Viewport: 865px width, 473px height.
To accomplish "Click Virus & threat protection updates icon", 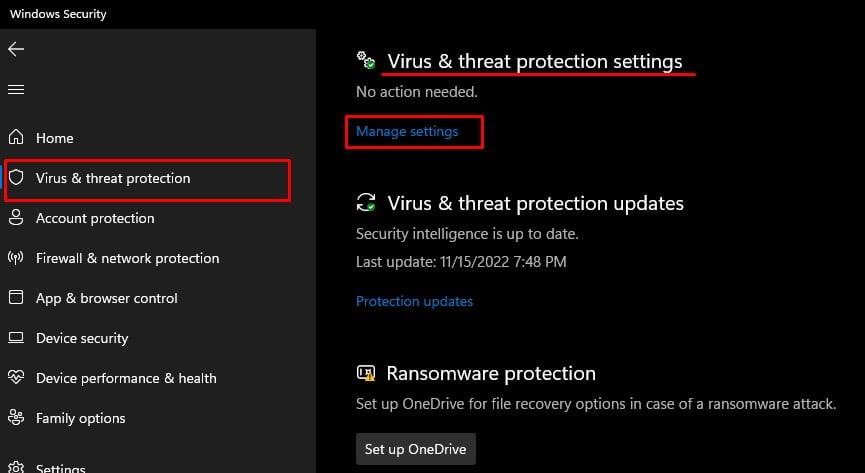I will pyautogui.click(x=366, y=203).
